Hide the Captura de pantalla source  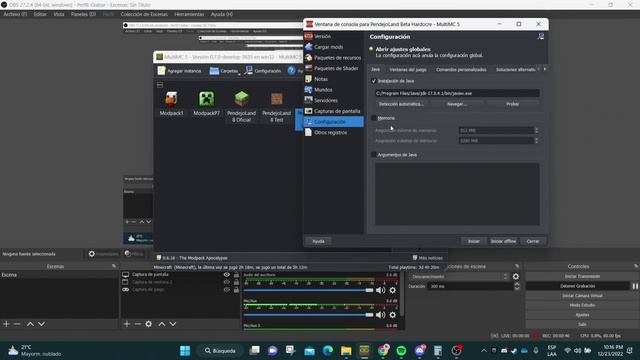(x=227, y=275)
